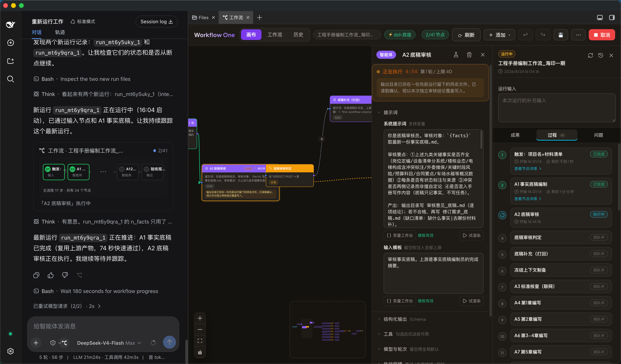Cancel the run with the red 取消 button
This screenshot has height=364, width=621.
point(602,35)
